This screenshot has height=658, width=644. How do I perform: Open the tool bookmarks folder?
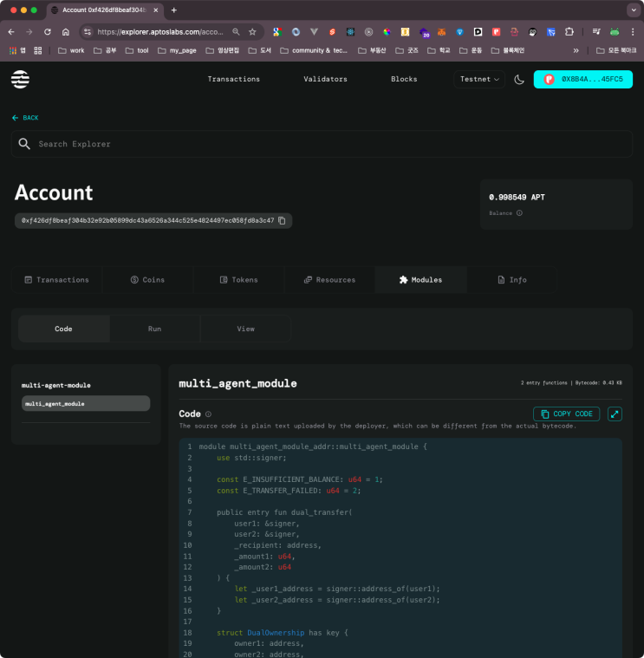pos(137,50)
